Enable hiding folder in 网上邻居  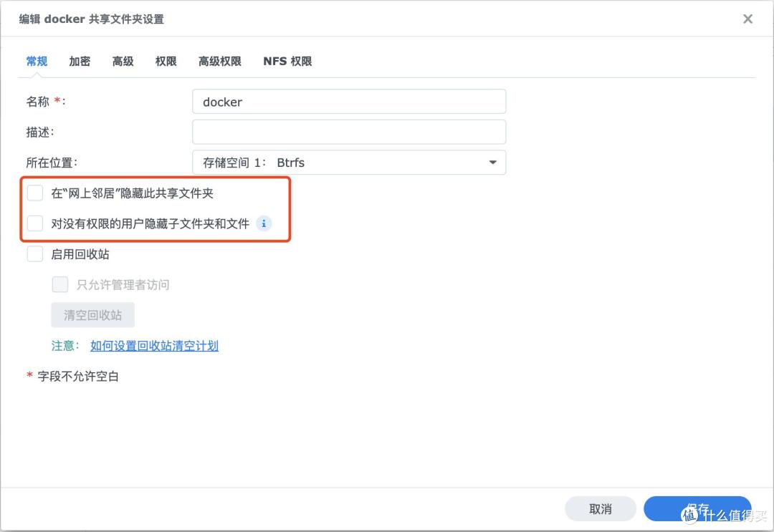coord(35,193)
